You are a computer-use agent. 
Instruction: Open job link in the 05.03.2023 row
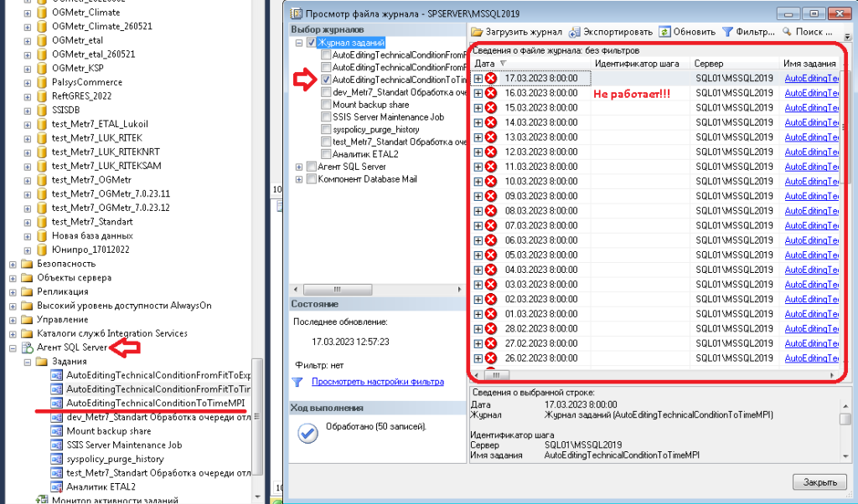click(811, 255)
